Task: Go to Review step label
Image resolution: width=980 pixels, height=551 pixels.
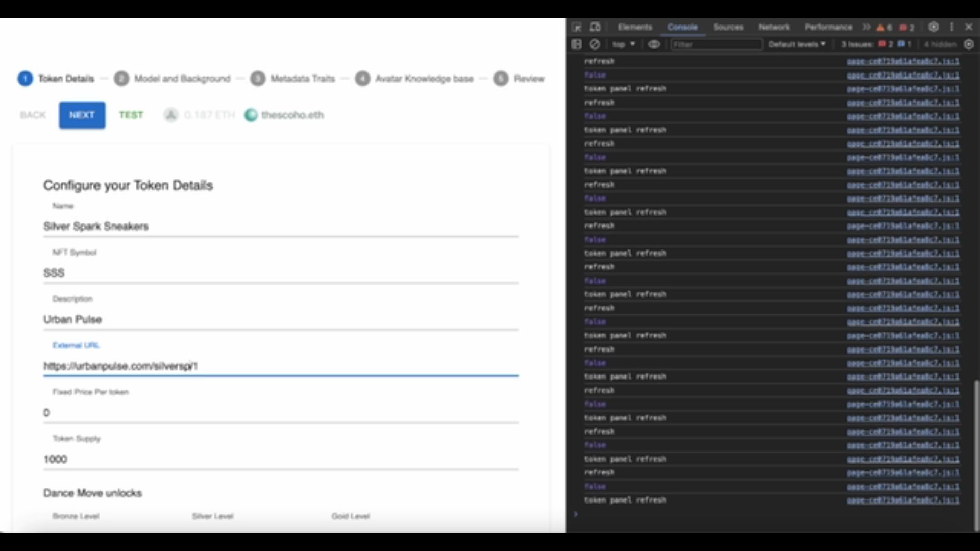Action: [x=529, y=79]
